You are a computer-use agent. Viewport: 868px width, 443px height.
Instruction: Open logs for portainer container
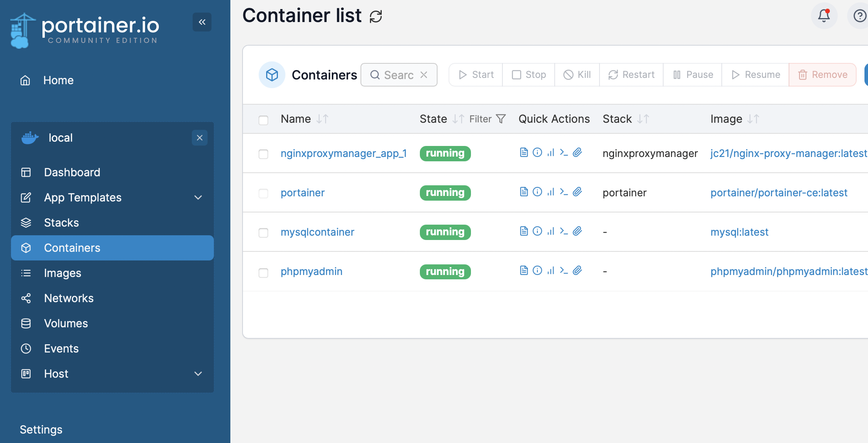pos(524,192)
